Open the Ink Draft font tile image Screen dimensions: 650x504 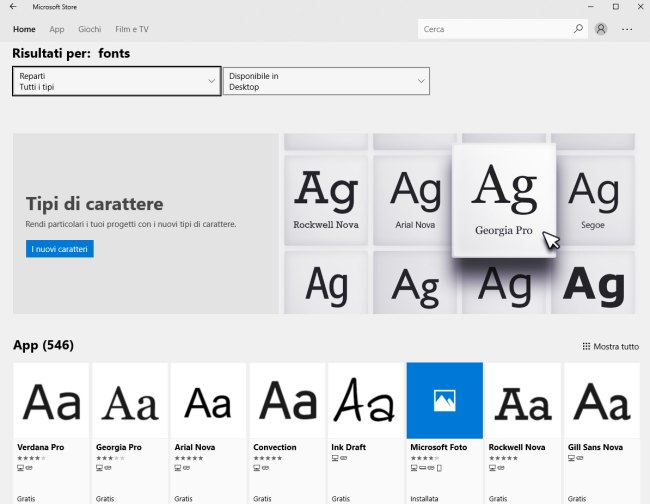coord(366,400)
